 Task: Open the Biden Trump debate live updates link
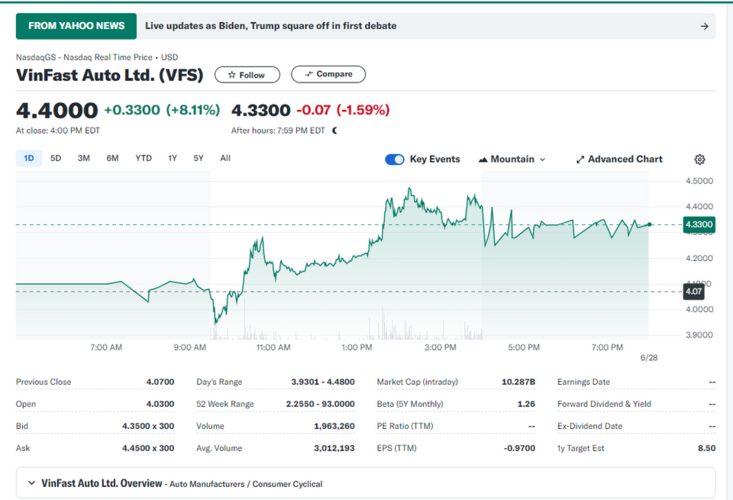coord(270,26)
